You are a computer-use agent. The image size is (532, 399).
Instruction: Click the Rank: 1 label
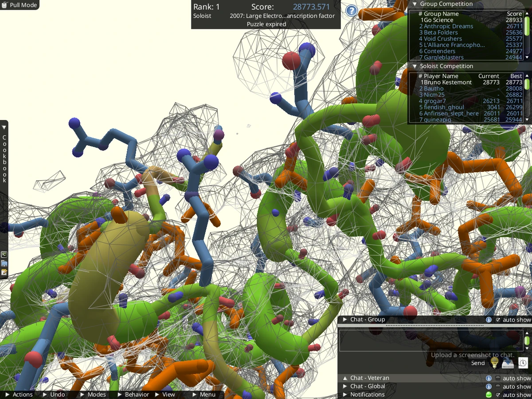click(x=206, y=7)
